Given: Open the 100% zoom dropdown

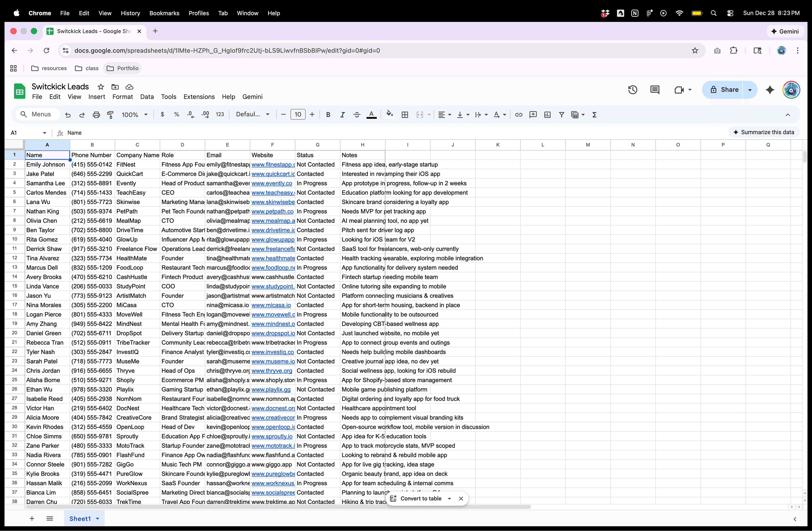Looking at the screenshot, I should 135,115.
